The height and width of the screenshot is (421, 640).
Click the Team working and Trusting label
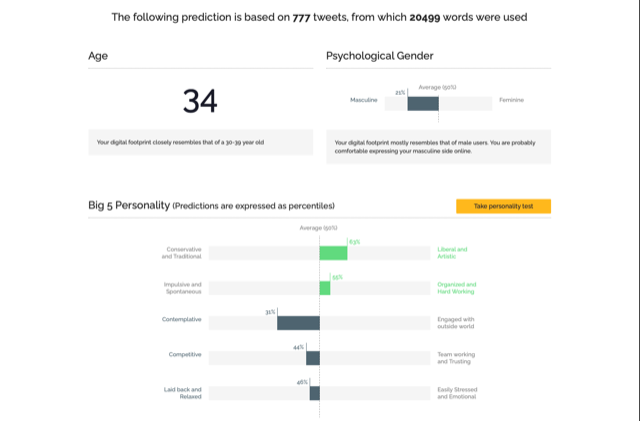coord(455,357)
